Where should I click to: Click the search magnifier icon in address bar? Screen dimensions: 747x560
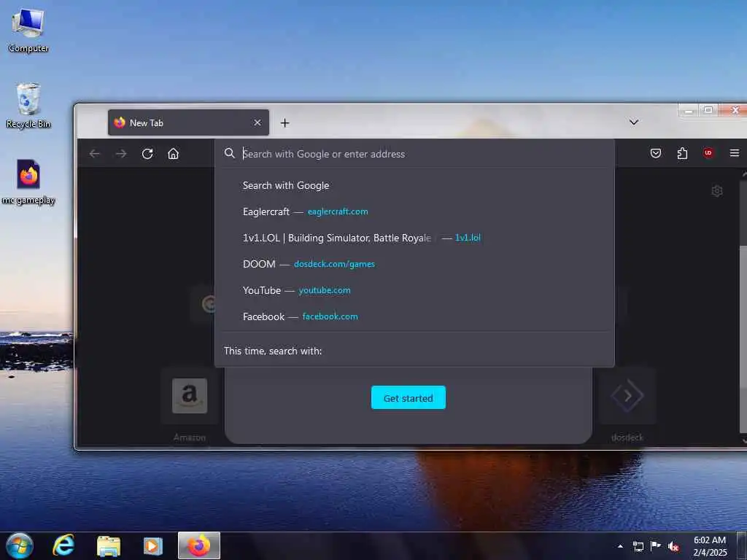point(230,153)
